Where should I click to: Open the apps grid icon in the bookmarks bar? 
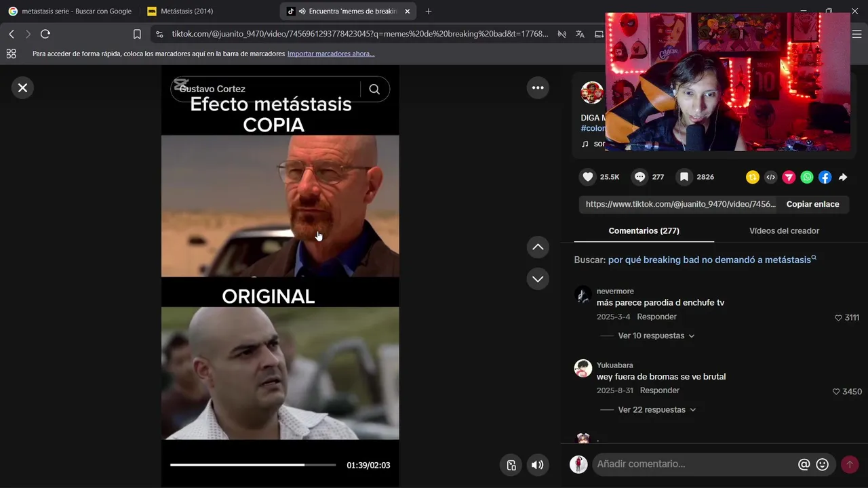point(11,54)
